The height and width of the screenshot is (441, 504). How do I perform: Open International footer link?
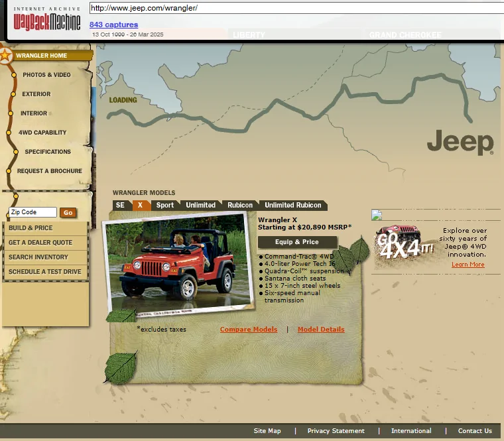pos(411,431)
